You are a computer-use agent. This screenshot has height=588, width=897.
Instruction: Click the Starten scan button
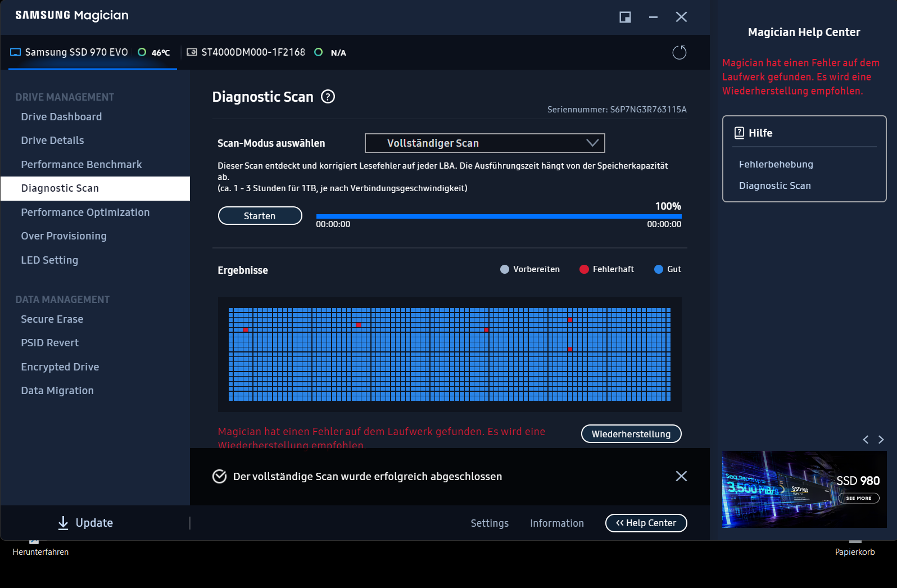260,215
